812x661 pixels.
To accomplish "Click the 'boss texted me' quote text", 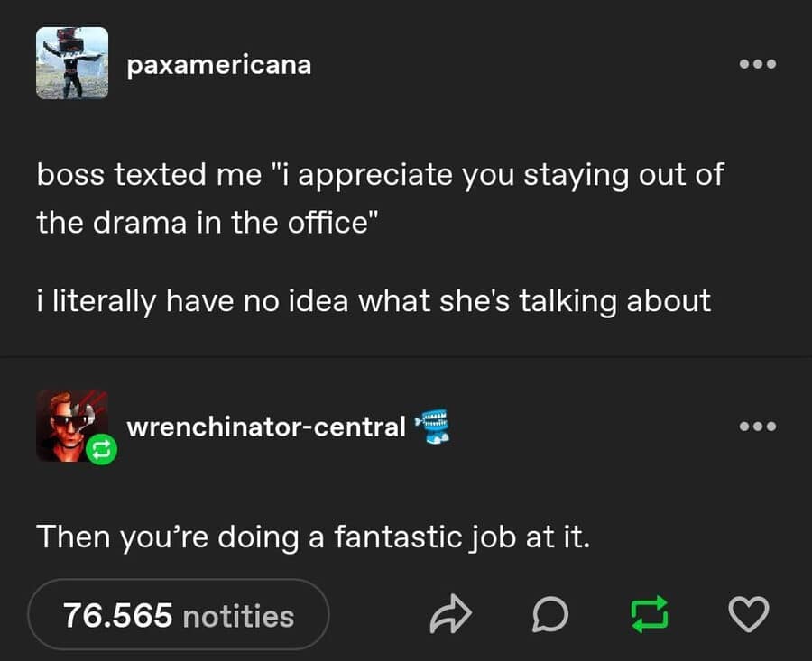I will tap(379, 175).
